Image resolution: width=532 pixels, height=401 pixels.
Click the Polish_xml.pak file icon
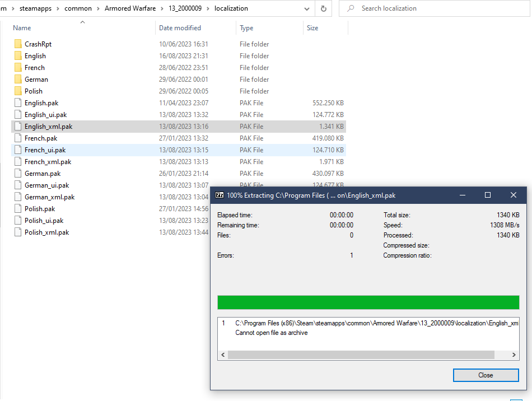(x=18, y=232)
